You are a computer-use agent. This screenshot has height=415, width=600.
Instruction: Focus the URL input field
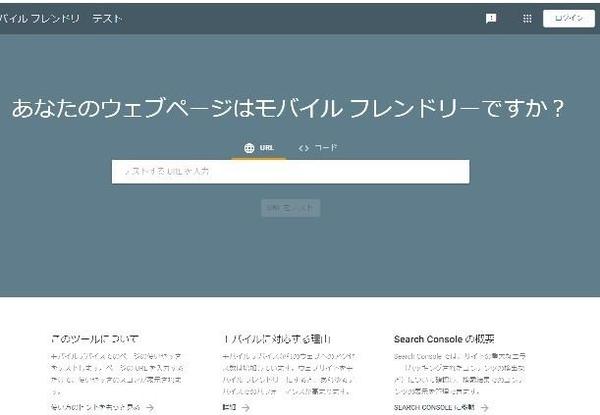(290, 172)
